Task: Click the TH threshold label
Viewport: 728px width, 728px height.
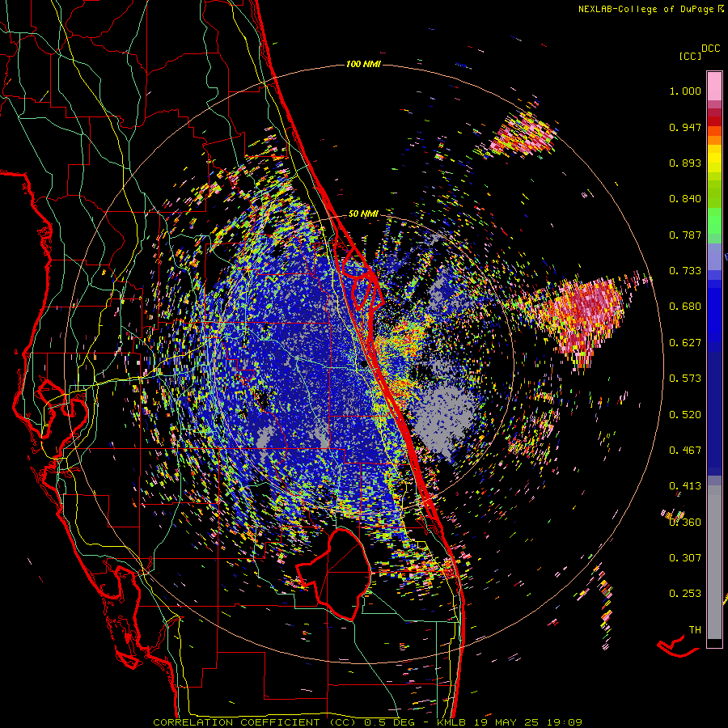Action: 695,630
